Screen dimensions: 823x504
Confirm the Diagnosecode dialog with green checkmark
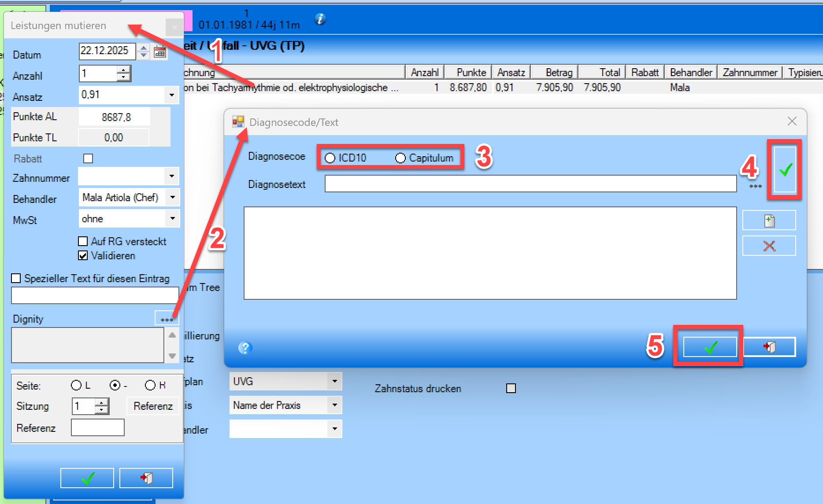(x=710, y=347)
